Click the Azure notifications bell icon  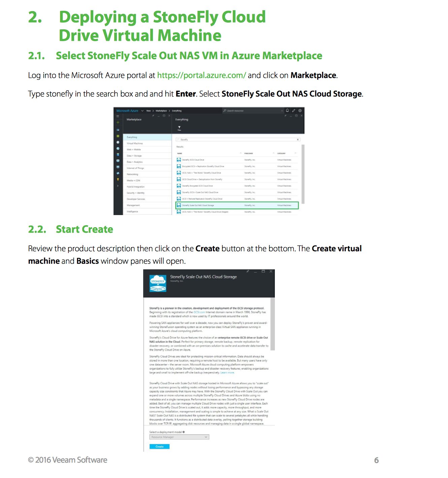click(287, 111)
